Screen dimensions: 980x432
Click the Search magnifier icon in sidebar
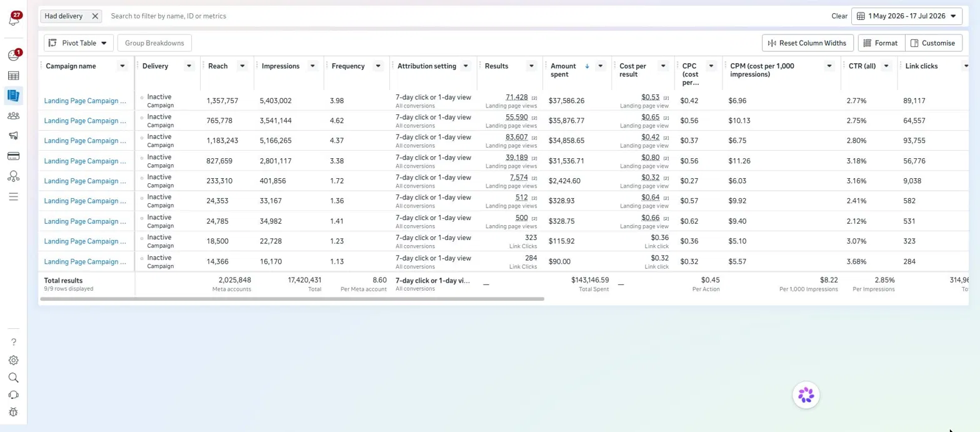coord(14,378)
